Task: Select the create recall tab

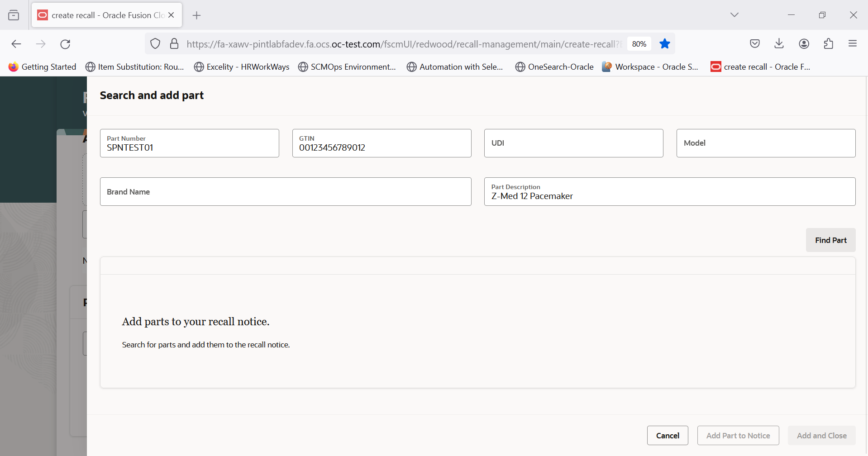Action: point(107,15)
